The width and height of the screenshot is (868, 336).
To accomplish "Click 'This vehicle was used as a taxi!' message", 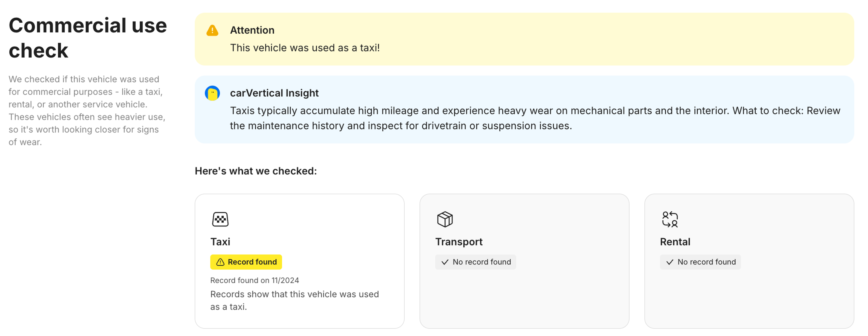I will (305, 48).
